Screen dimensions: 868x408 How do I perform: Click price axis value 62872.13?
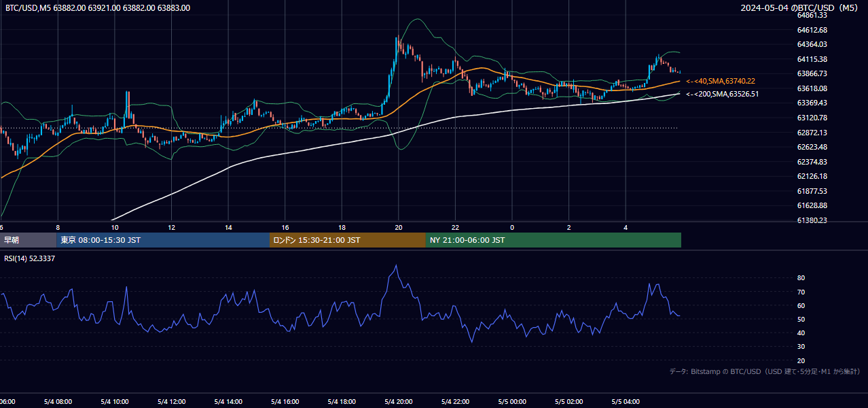(812, 133)
